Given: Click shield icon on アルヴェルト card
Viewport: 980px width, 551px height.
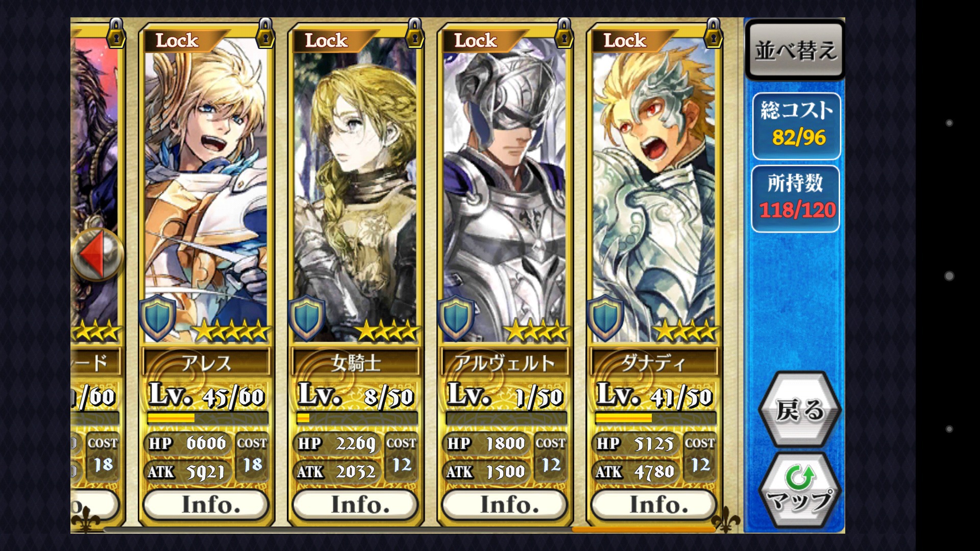Looking at the screenshot, I should click(x=456, y=317).
